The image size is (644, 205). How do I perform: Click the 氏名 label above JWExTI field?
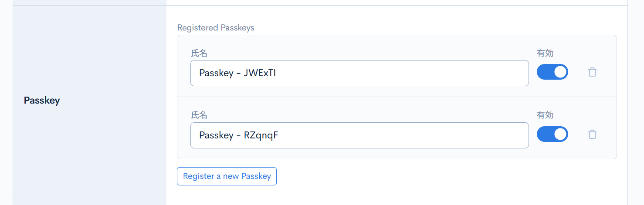pyautogui.click(x=199, y=54)
